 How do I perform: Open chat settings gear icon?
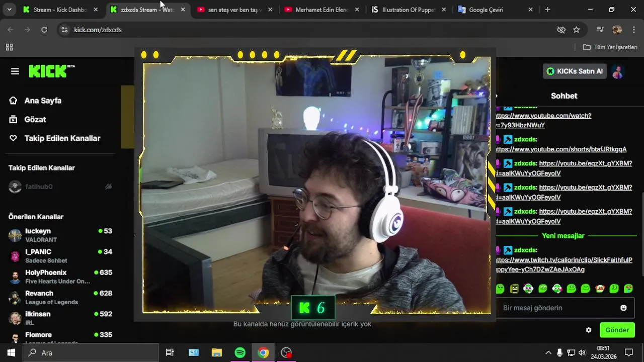(x=589, y=330)
